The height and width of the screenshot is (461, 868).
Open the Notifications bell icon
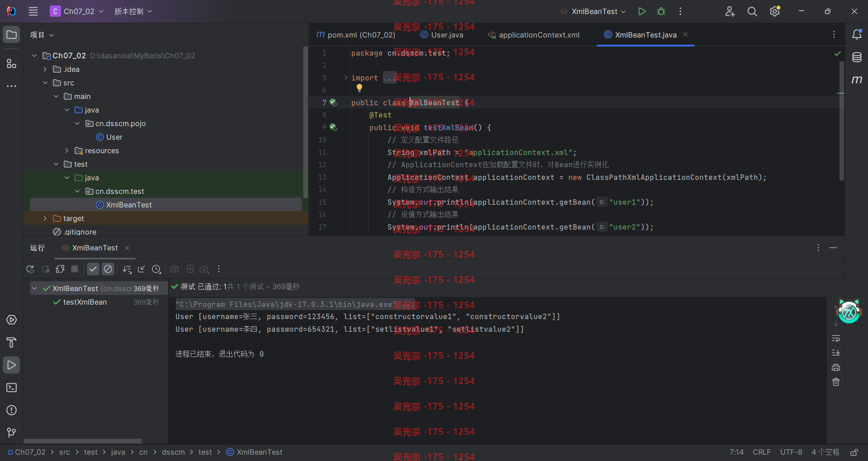point(857,34)
